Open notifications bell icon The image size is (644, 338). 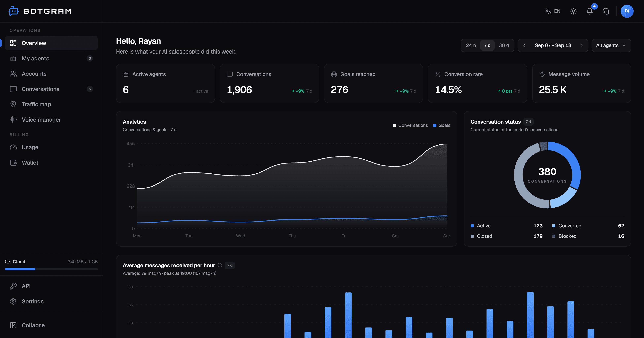click(x=589, y=11)
